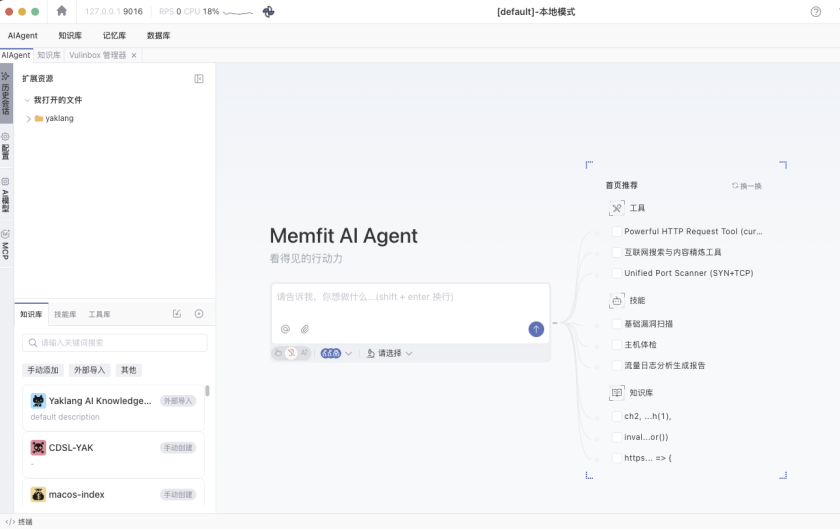The width and height of the screenshot is (840, 529).
Task: Click 换一换 to refresh recommendations
Action: coord(747,185)
